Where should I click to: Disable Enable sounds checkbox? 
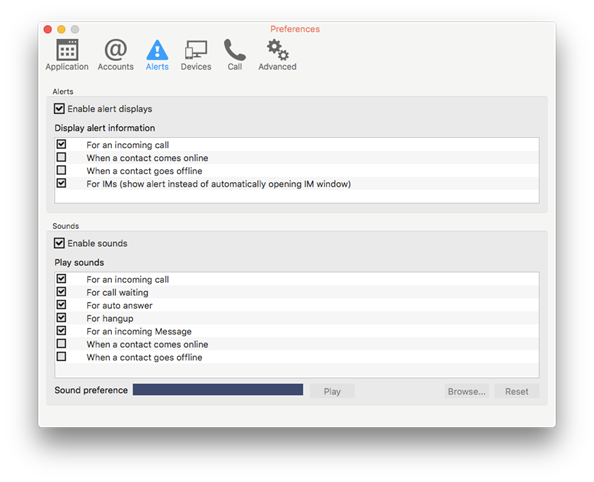coord(59,243)
